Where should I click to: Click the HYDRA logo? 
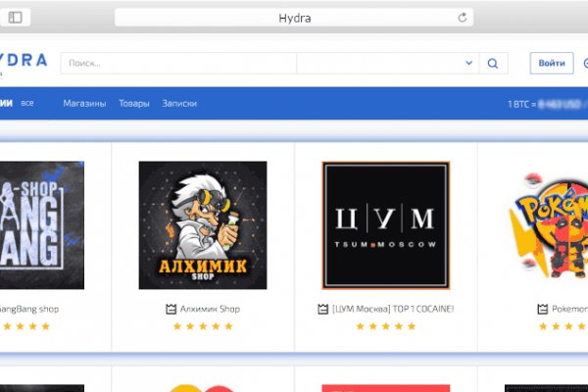(24, 61)
